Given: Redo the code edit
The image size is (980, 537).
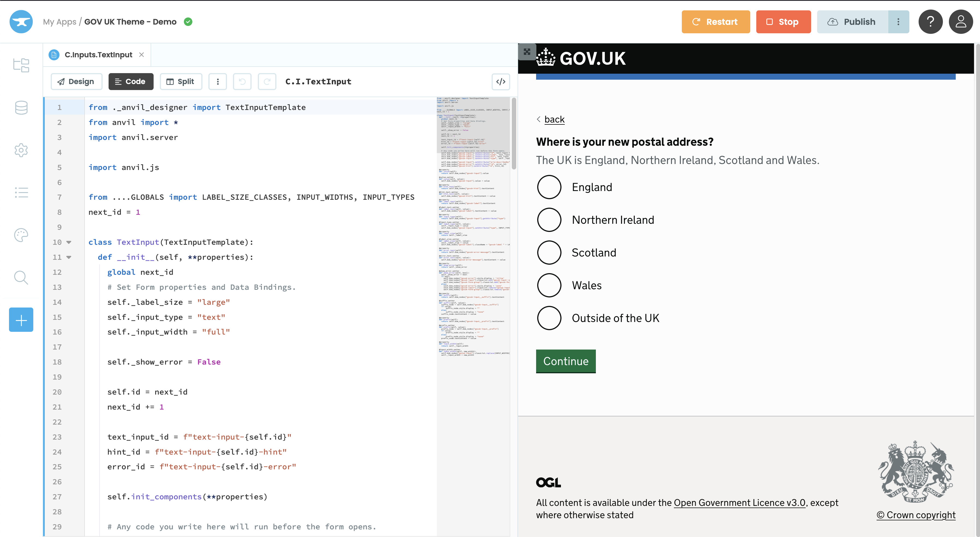Looking at the screenshot, I should point(267,81).
